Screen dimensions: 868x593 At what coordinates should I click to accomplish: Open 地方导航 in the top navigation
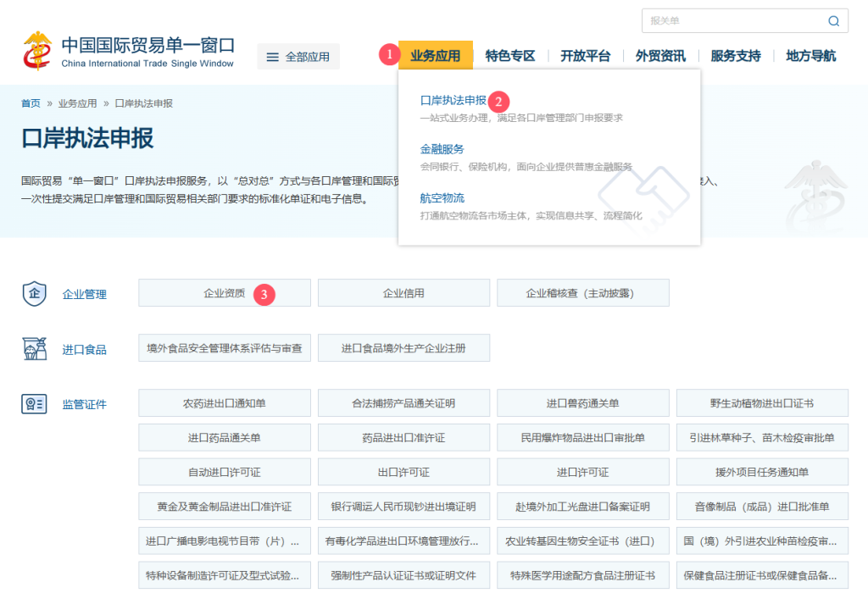pos(810,56)
